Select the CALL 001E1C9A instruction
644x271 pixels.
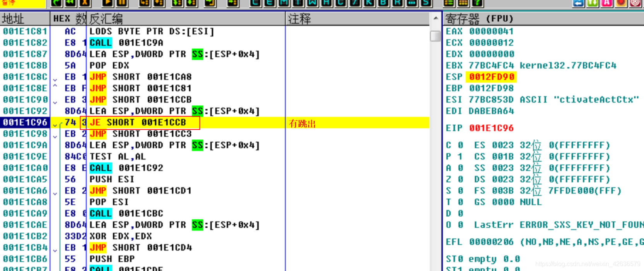coord(126,43)
